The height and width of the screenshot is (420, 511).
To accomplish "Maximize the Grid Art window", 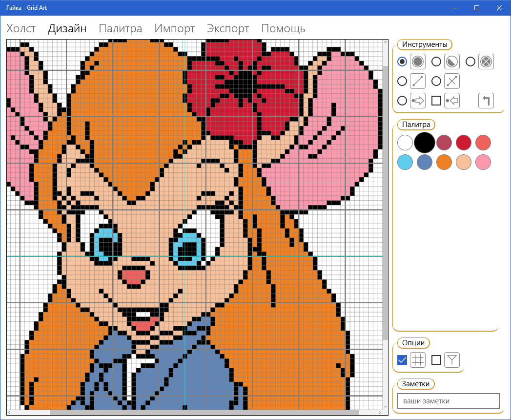I will pyautogui.click(x=477, y=8).
